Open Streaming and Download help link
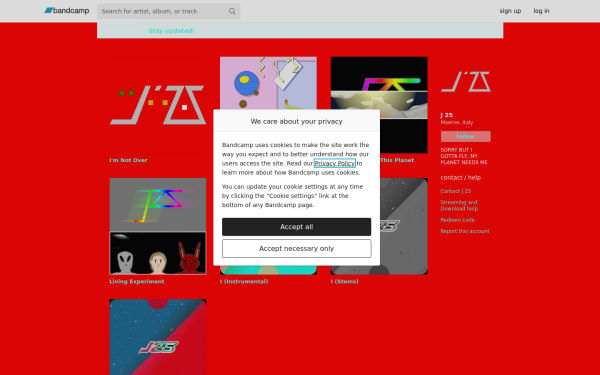The height and width of the screenshot is (375, 600). pos(459,205)
